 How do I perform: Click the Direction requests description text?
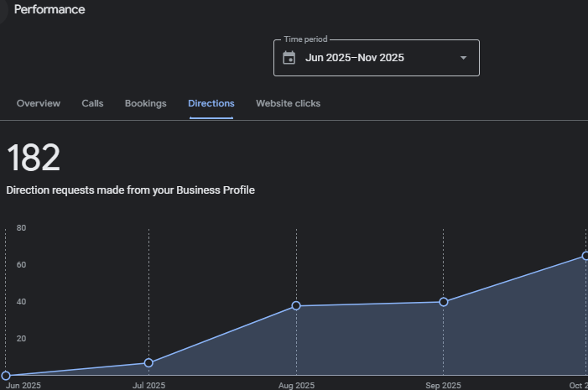(130, 190)
